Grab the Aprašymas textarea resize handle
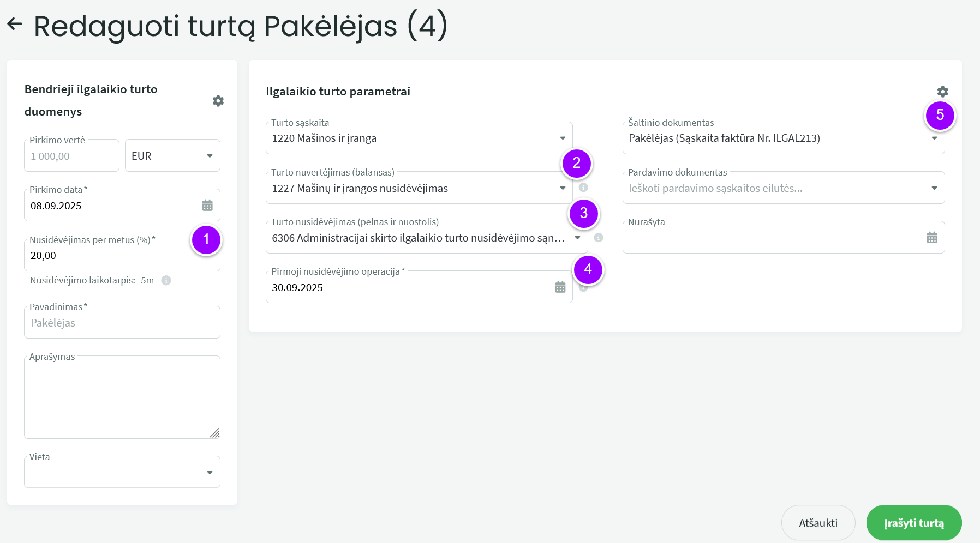Viewport: 980px width, 543px height. pos(215,433)
